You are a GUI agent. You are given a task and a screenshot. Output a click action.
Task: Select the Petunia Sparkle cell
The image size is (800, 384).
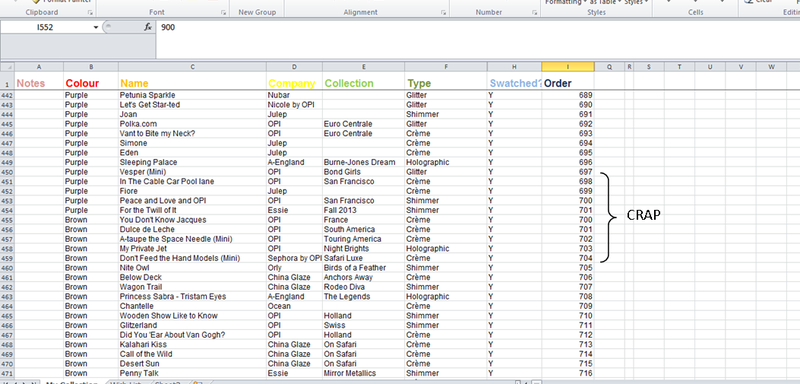pyautogui.click(x=192, y=95)
